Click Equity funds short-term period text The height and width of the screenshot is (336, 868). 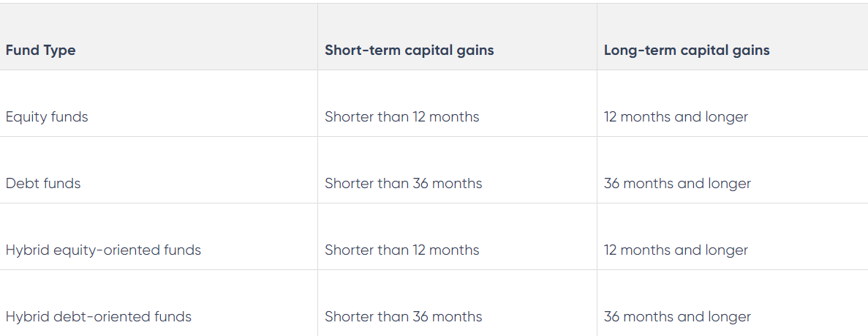(402, 117)
